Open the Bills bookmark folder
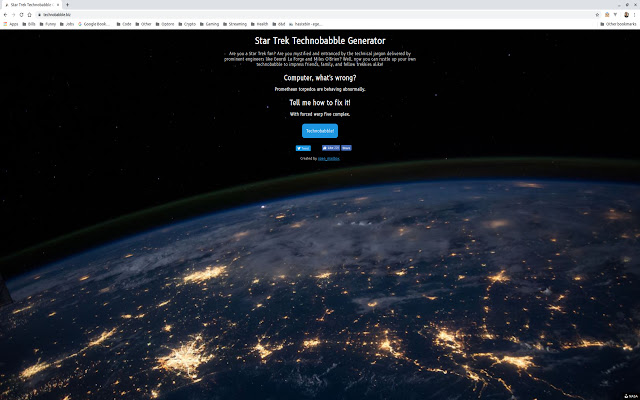 pos(29,24)
